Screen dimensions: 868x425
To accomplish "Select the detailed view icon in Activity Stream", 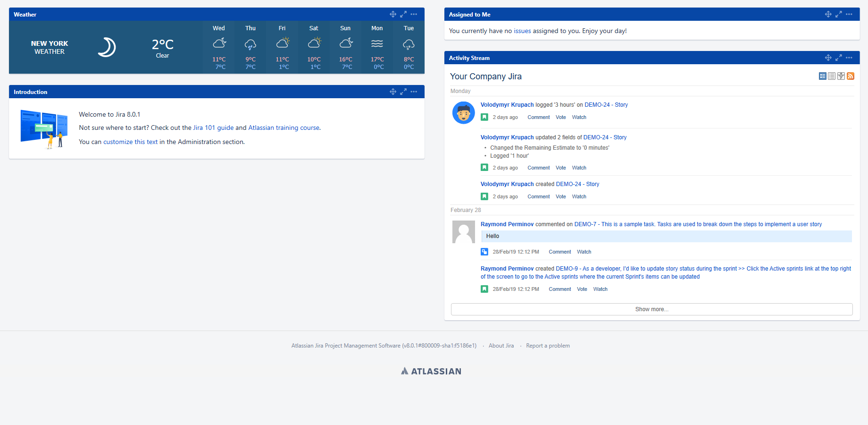I will [822, 76].
